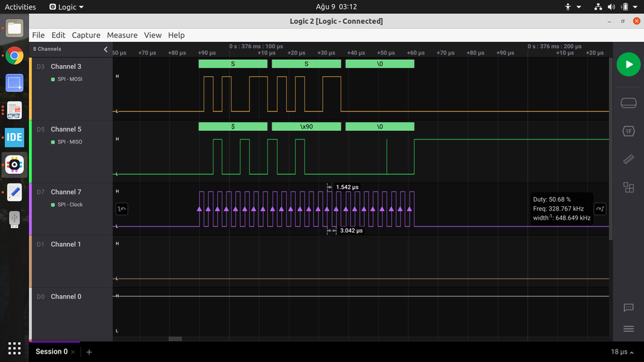
Task: Open screenshot tool in dock
Action: 14,83
